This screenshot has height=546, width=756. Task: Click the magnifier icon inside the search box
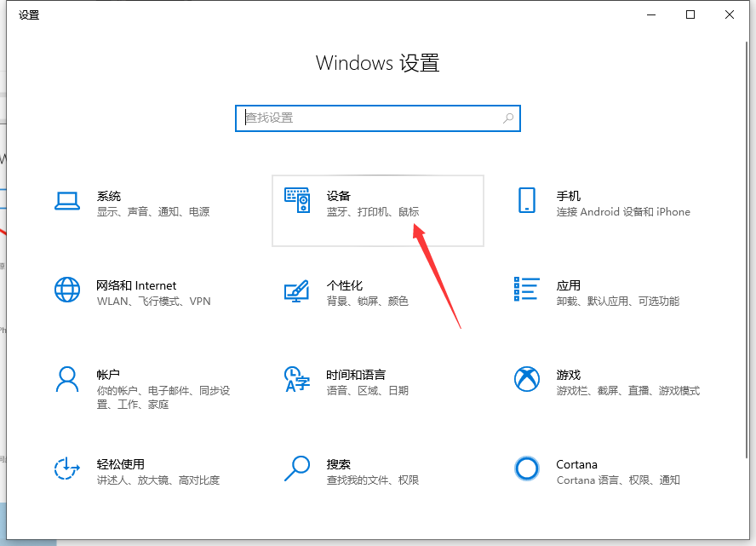click(x=508, y=118)
